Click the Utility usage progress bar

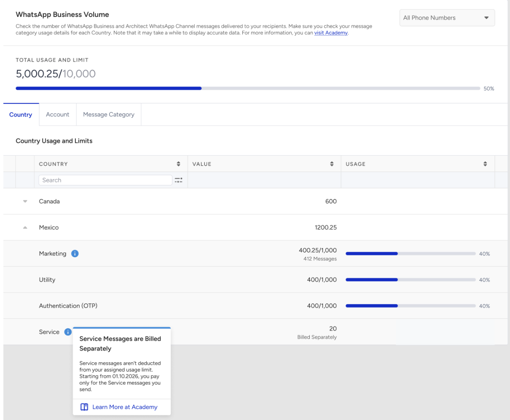point(411,280)
